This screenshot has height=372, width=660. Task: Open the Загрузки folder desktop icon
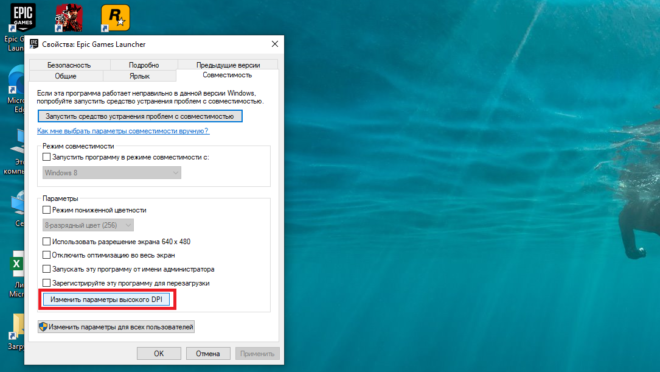point(17,327)
